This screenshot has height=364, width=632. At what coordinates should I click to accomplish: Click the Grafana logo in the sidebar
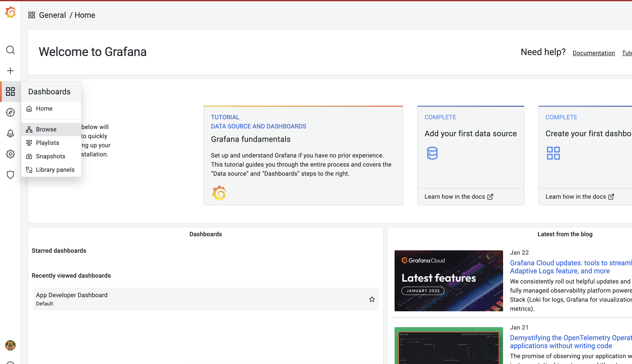point(10,12)
